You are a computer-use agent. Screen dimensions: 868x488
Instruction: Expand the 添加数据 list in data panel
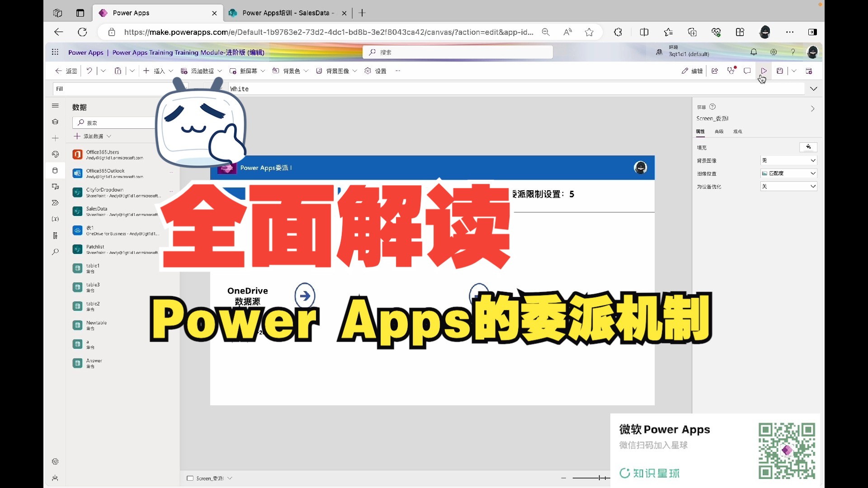click(93, 136)
